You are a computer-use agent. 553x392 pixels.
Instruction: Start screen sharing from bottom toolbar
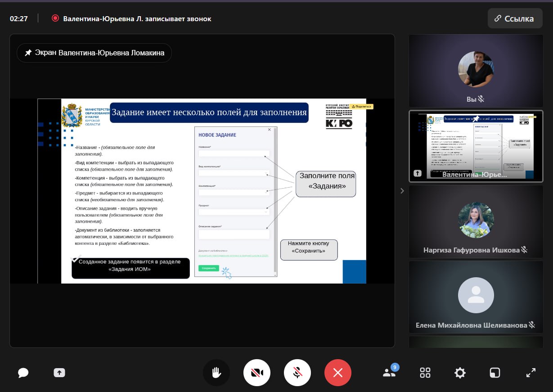59,373
